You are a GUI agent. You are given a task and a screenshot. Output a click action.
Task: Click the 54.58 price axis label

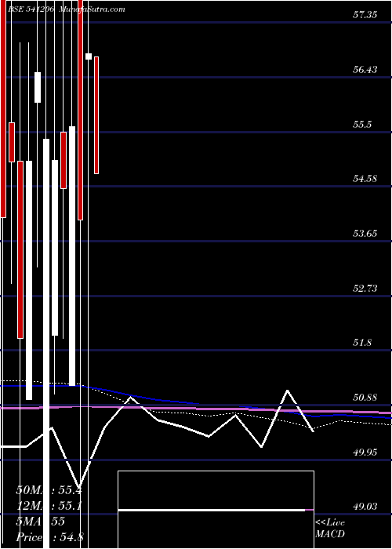pos(365,179)
